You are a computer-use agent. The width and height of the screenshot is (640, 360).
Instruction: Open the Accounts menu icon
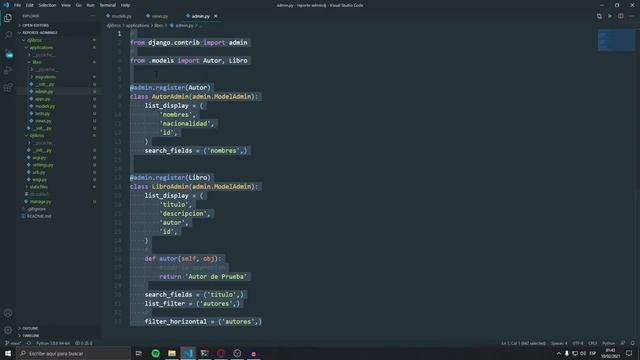[8, 313]
